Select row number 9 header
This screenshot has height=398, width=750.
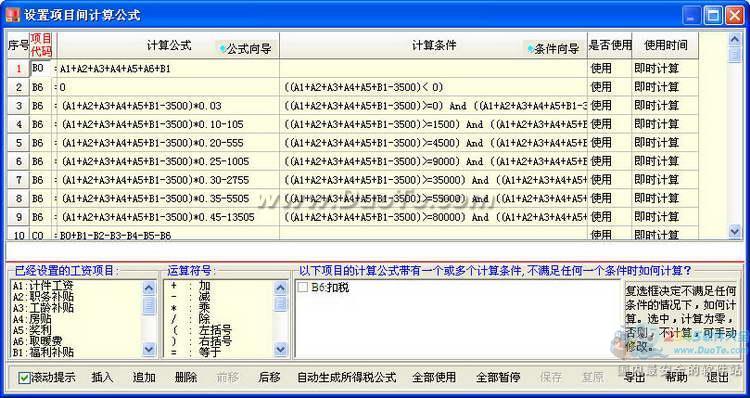point(19,217)
